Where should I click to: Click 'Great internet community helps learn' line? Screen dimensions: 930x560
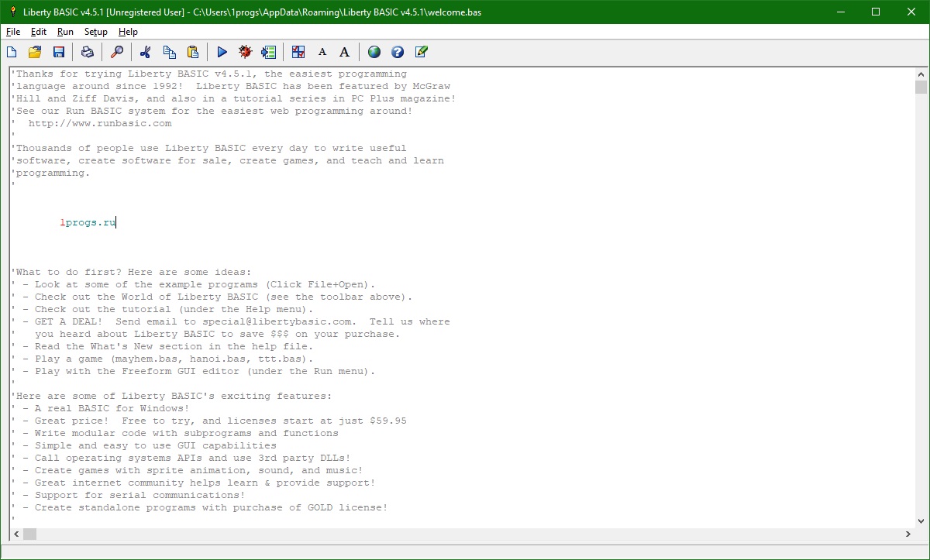pos(193,483)
